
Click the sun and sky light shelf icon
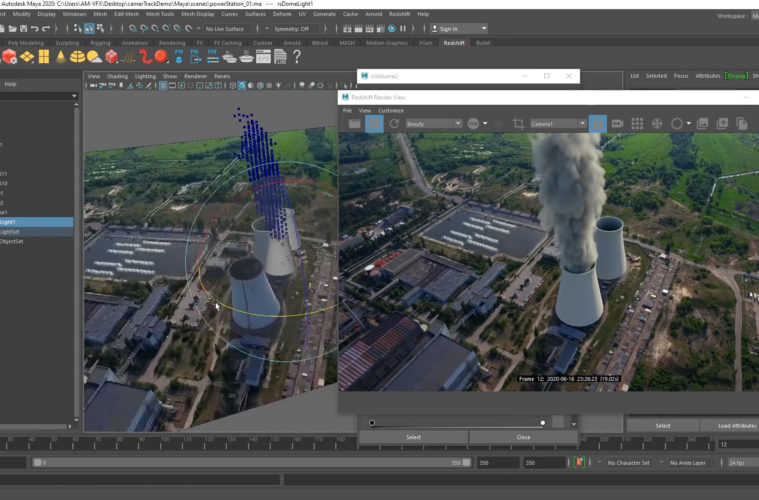pyautogui.click(x=94, y=57)
